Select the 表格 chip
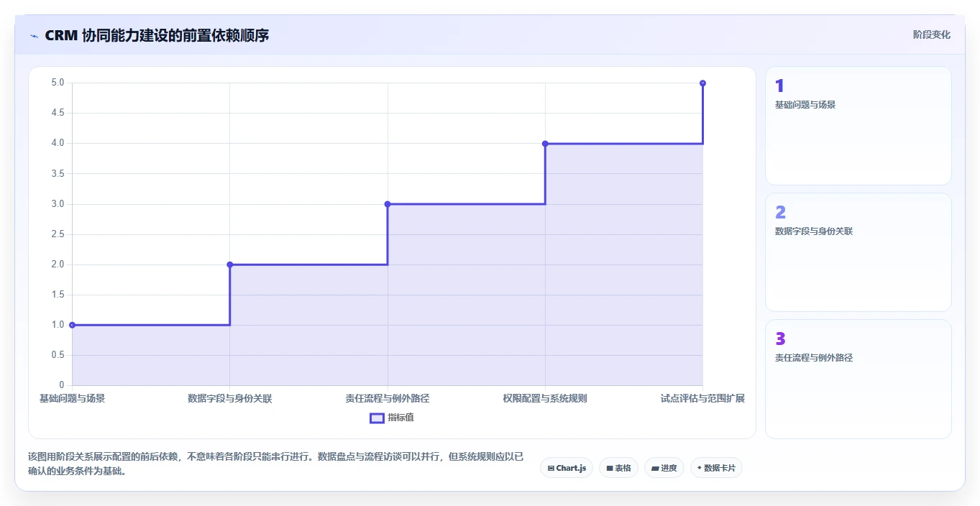 tap(618, 468)
